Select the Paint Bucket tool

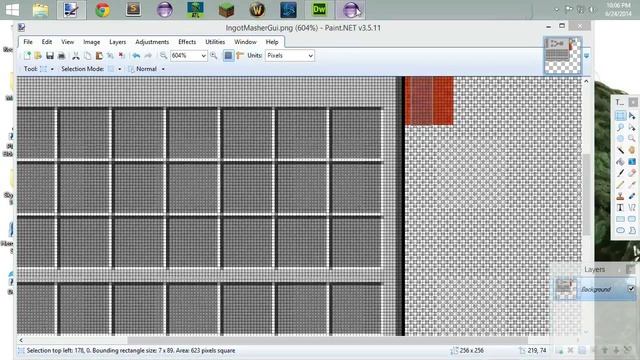coord(620,162)
